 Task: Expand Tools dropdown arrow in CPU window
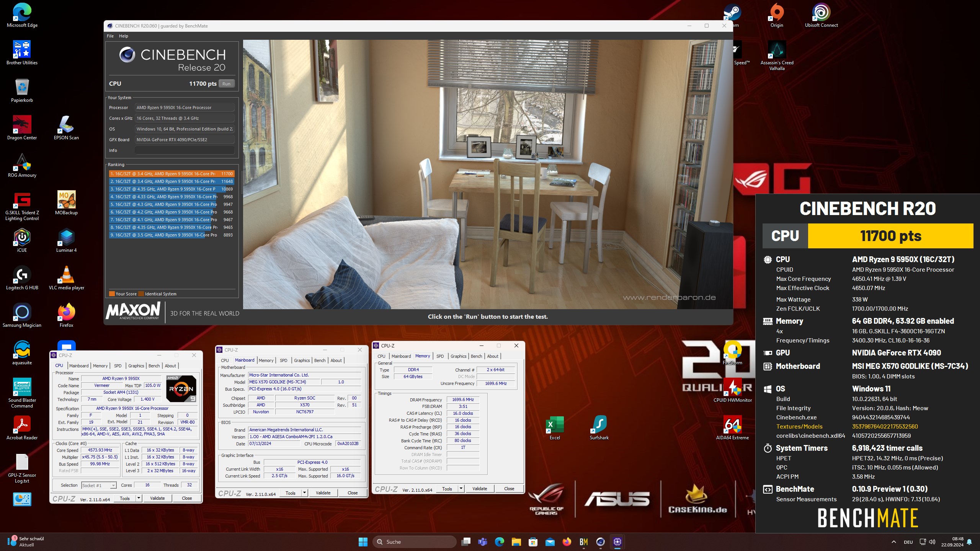pyautogui.click(x=139, y=498)
